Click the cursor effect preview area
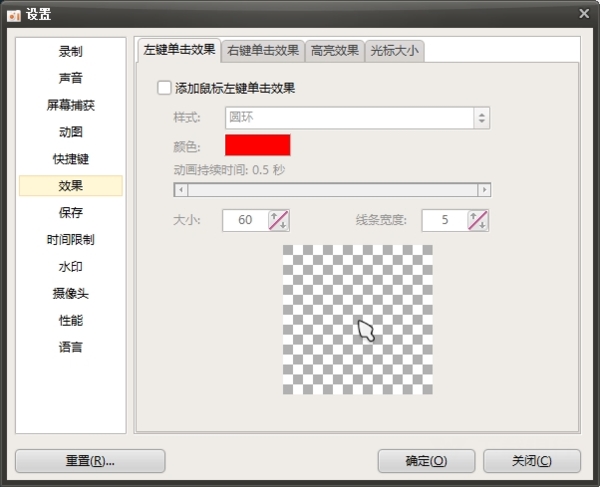The width and height of the screenshot is (600, 487). (358, 320)
